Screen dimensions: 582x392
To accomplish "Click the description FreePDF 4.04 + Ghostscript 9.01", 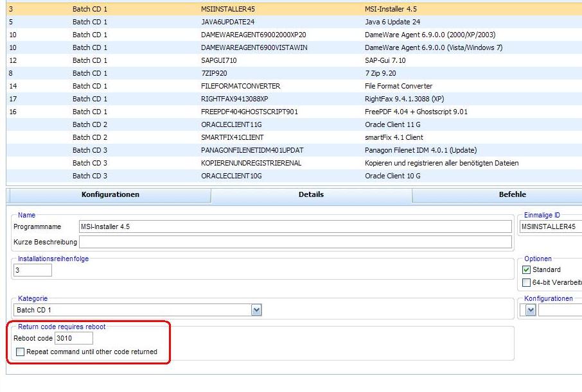I will 416,112.
